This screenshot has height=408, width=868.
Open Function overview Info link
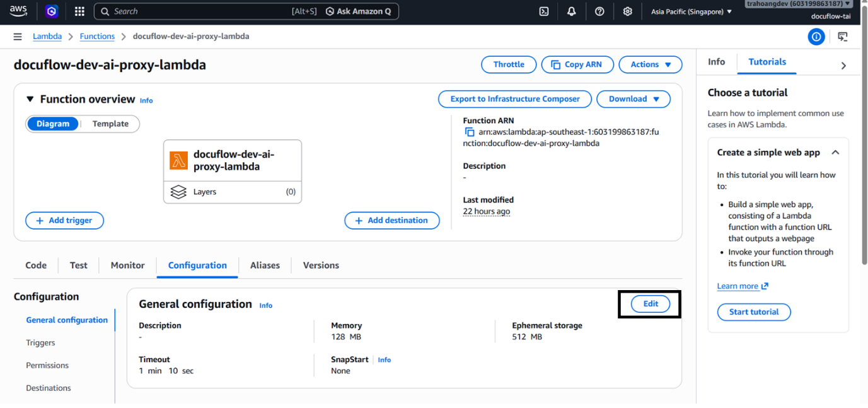(146, 100)
